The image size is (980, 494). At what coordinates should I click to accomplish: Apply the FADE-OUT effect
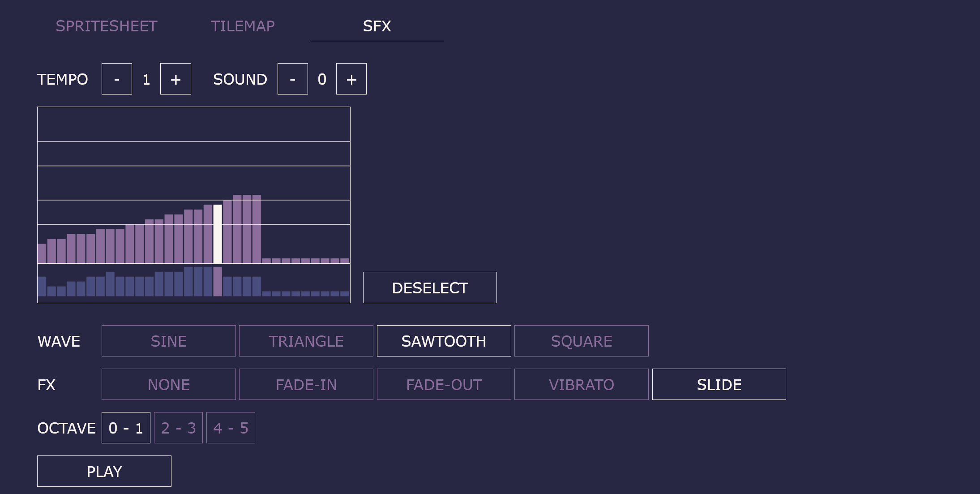[x=444, y=384]
